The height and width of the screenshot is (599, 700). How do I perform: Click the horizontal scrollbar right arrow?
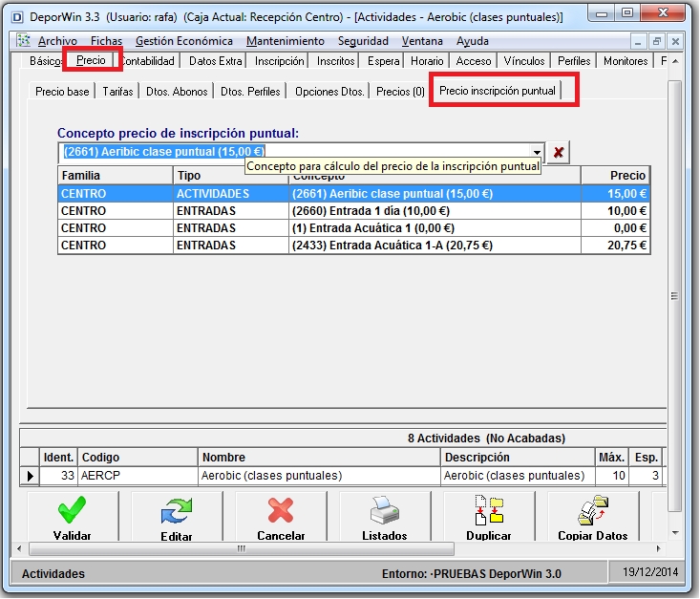[x=659, y=548]
